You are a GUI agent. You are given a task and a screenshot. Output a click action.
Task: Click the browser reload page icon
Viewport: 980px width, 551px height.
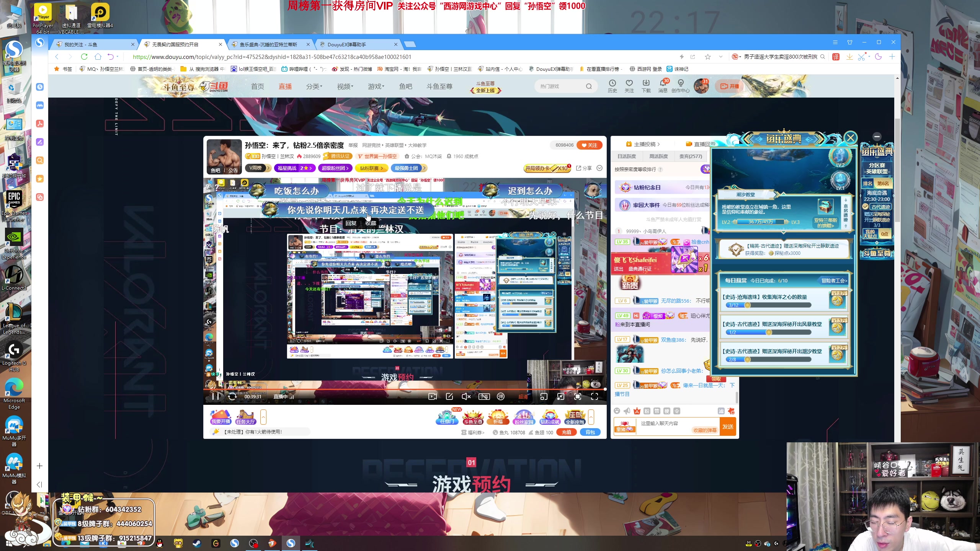click(84, 57)
